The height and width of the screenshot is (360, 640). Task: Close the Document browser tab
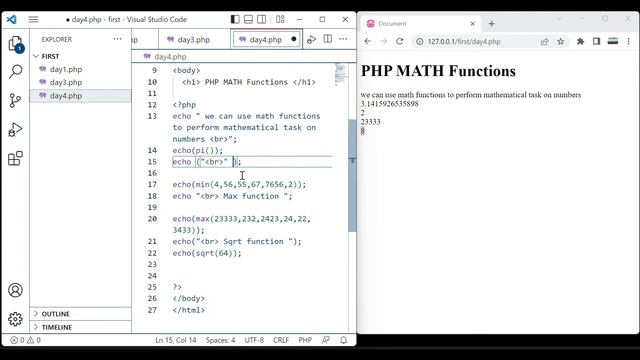click(473, 24)
